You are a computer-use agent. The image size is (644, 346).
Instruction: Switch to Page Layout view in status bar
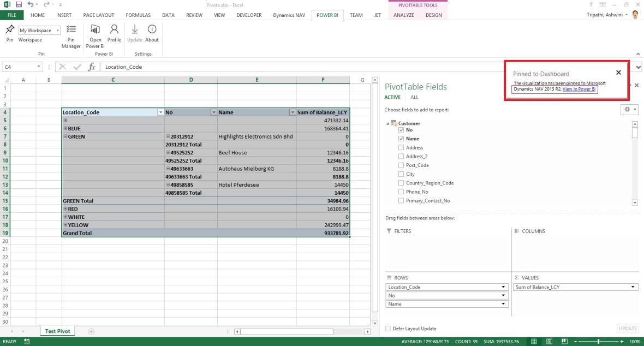point(548,341)
